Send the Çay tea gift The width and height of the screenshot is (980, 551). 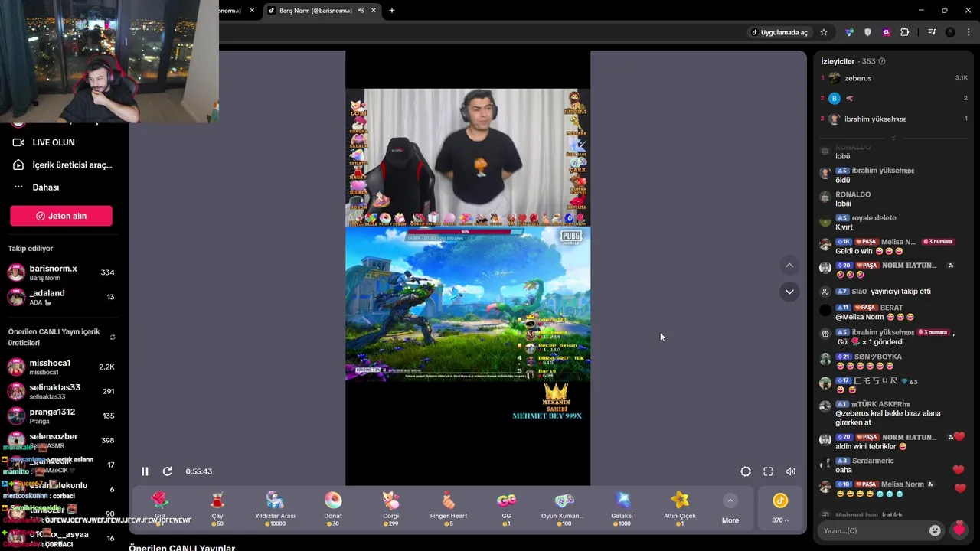click(x=217, y=508)
